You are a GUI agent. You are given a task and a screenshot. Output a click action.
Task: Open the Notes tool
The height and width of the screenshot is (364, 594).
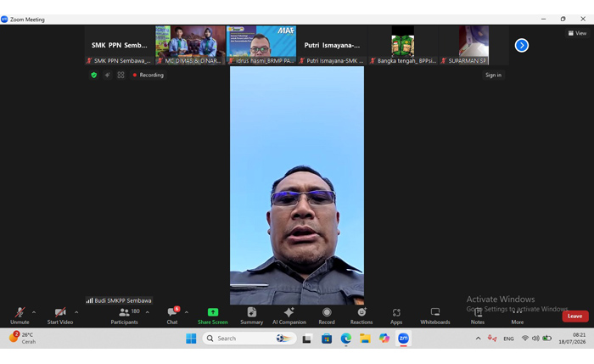click(x=478, y=316)
